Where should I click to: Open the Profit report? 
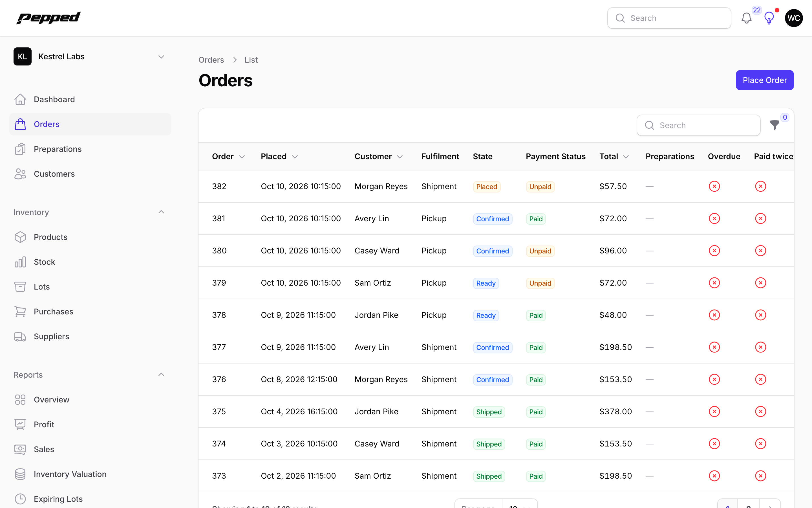(90, 425)
